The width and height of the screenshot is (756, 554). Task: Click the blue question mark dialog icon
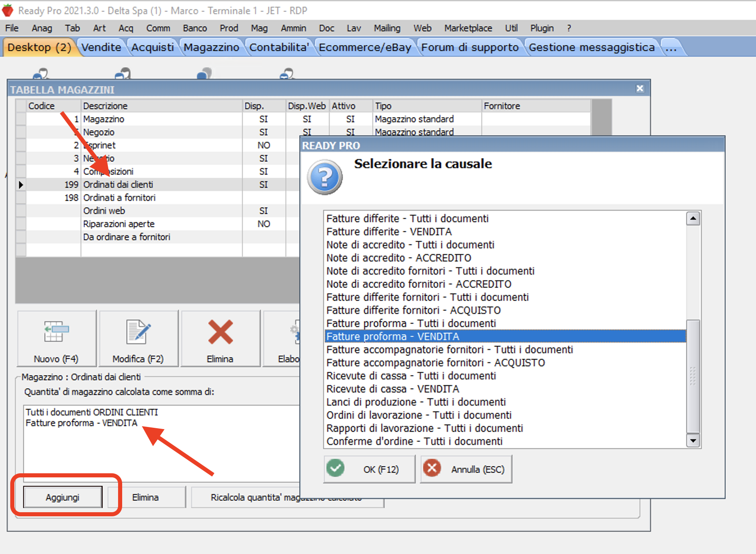pyautogui.click(x=325, y=177)
